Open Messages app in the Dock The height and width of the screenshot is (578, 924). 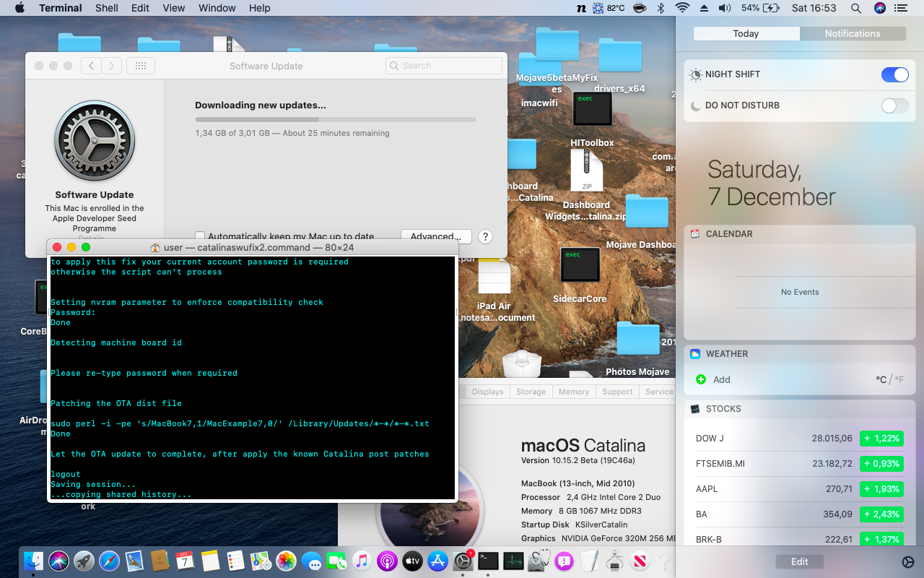311,561
